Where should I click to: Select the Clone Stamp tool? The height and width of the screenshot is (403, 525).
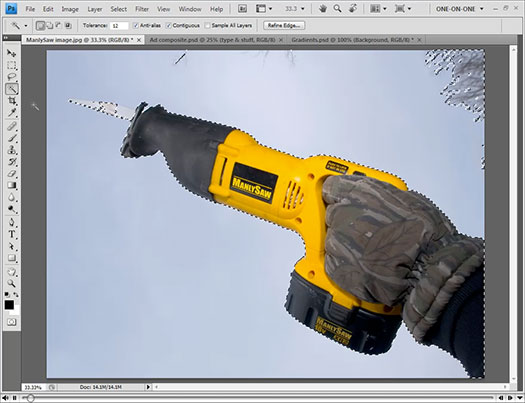(11, 150)
